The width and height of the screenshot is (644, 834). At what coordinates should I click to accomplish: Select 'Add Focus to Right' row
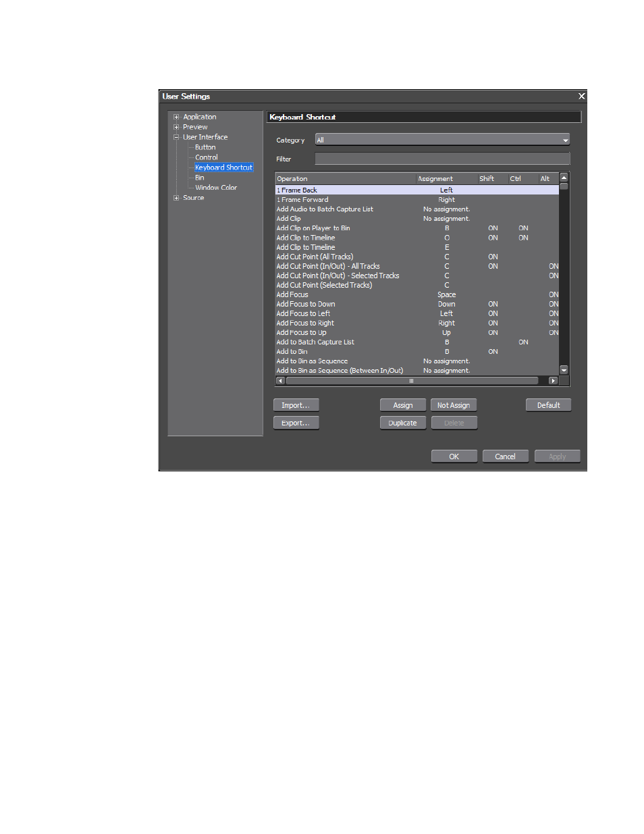pyautogui.click(x=417, y=323)
